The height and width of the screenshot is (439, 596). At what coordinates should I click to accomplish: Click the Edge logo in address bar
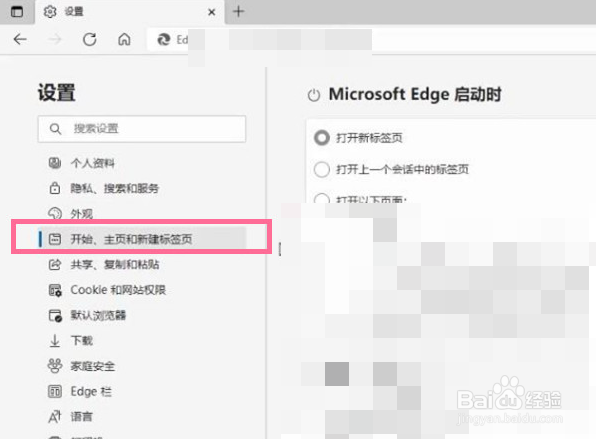(x=164, y=39)
